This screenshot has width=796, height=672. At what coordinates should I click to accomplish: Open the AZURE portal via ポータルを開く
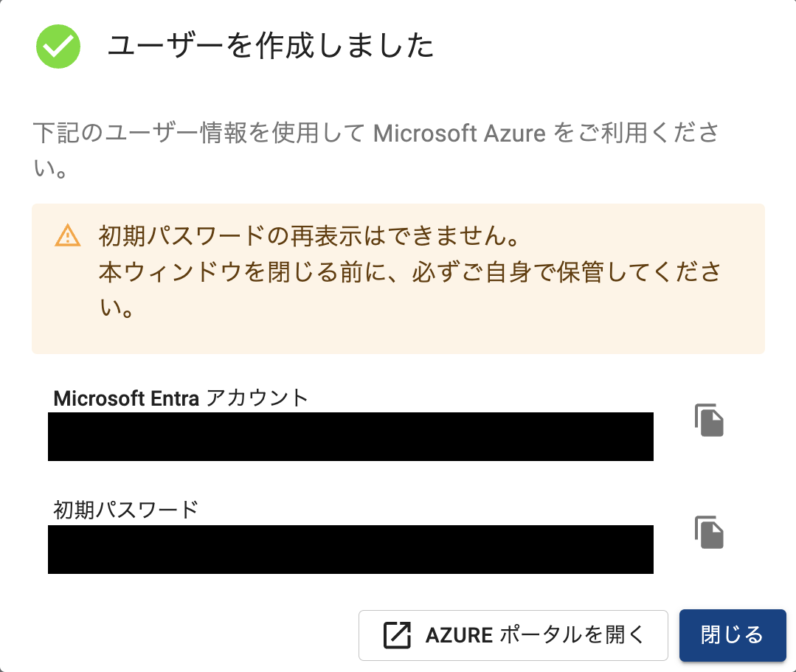tap(513, 635)
